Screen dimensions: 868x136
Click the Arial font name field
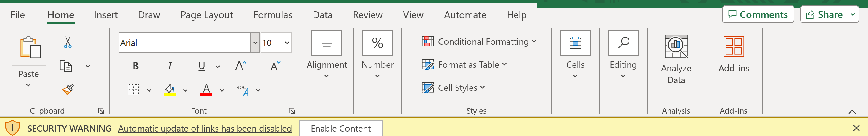[184, 43]
